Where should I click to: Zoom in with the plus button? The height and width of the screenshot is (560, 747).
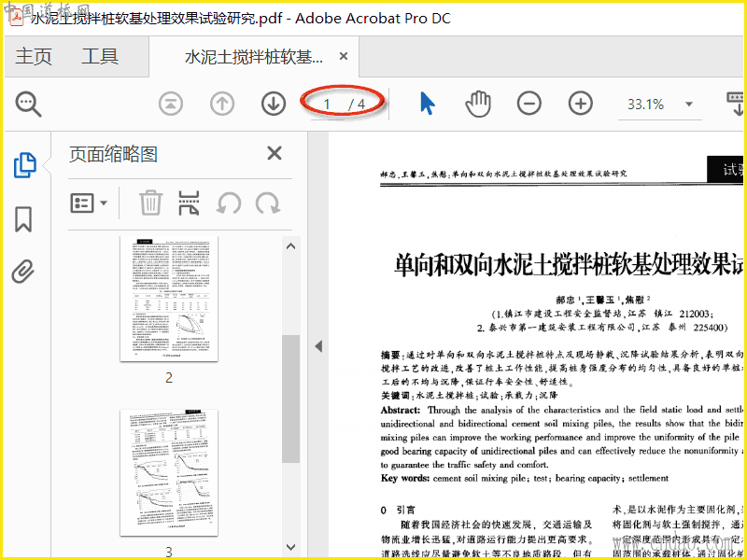581,104
